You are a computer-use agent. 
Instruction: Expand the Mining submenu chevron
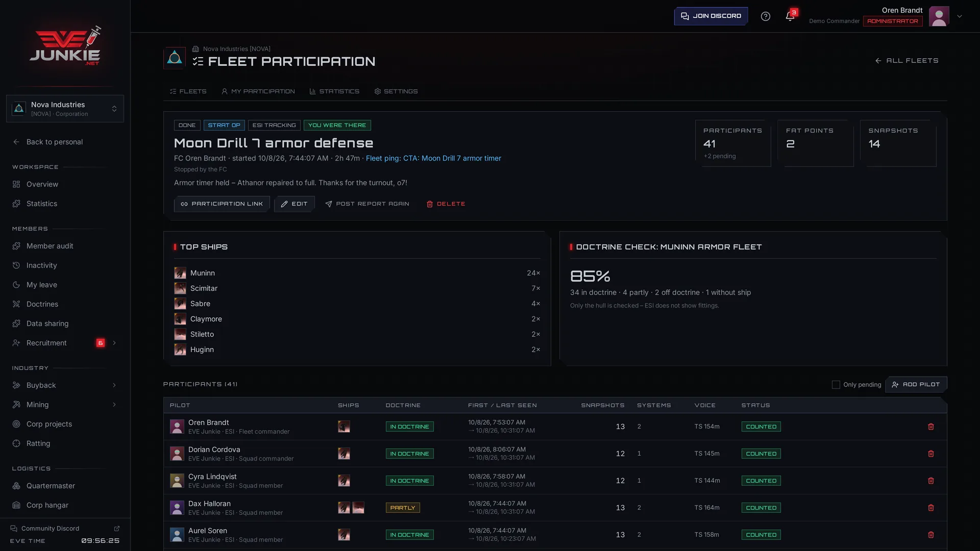(114, 405)
